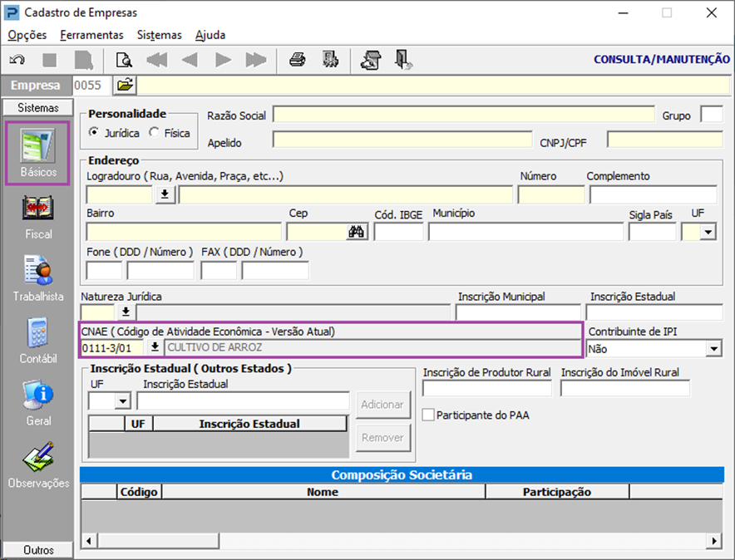Expand the Contribuinte de IPI dropdown

click(713, 350)
